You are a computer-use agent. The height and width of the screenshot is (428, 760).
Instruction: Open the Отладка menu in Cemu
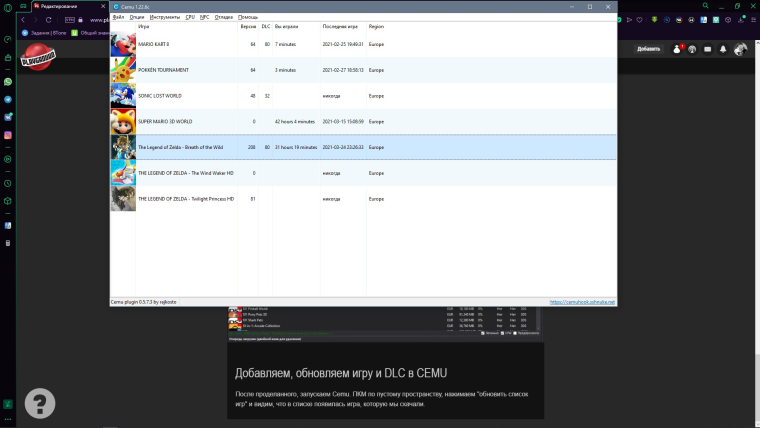223,17
